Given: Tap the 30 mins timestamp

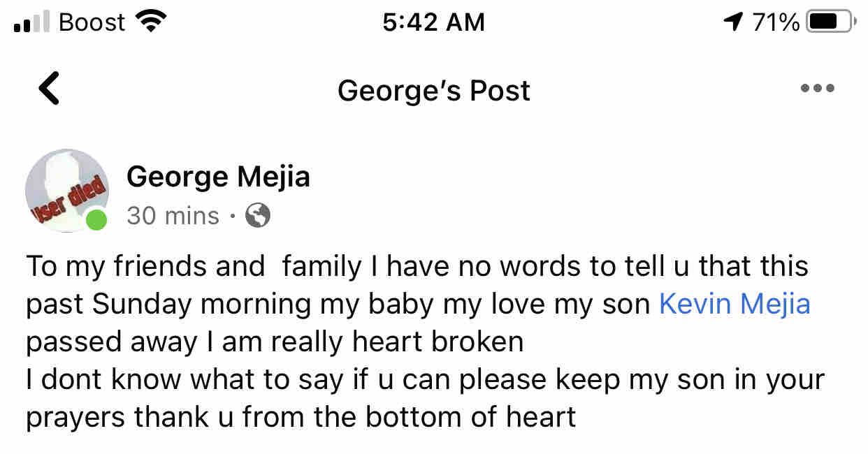Looking at the screenshot, I should pos(173,216).
